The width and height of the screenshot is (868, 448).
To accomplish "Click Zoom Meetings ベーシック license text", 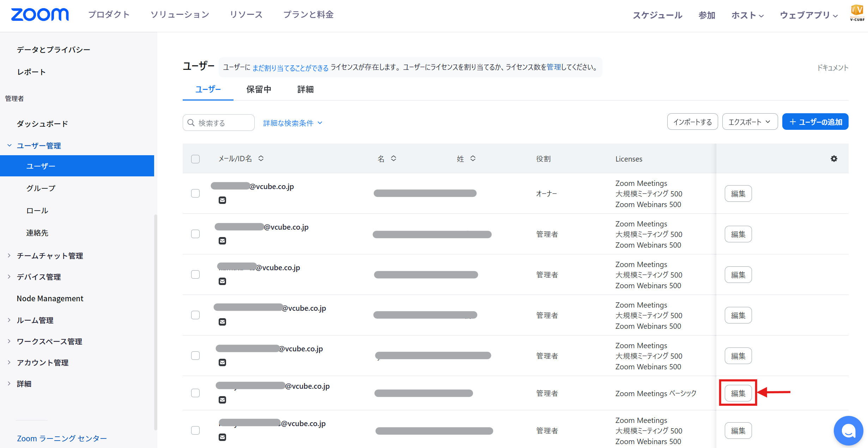I will click(656, 393).
